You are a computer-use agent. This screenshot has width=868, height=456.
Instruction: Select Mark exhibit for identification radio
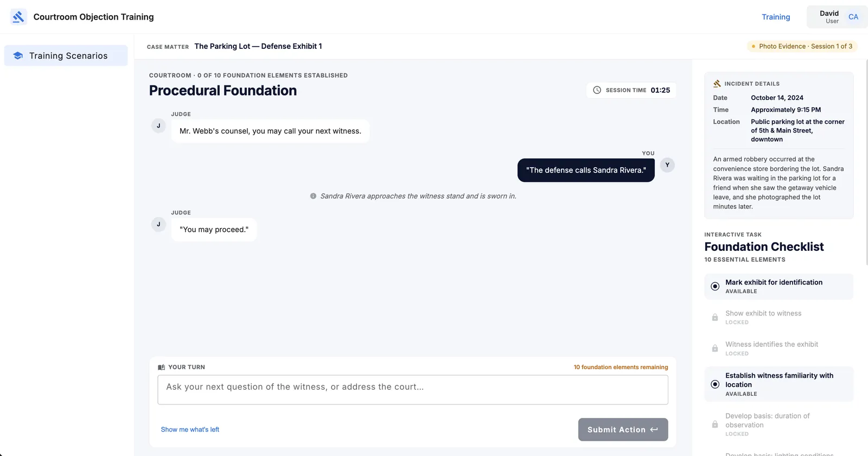coord(715,286)
